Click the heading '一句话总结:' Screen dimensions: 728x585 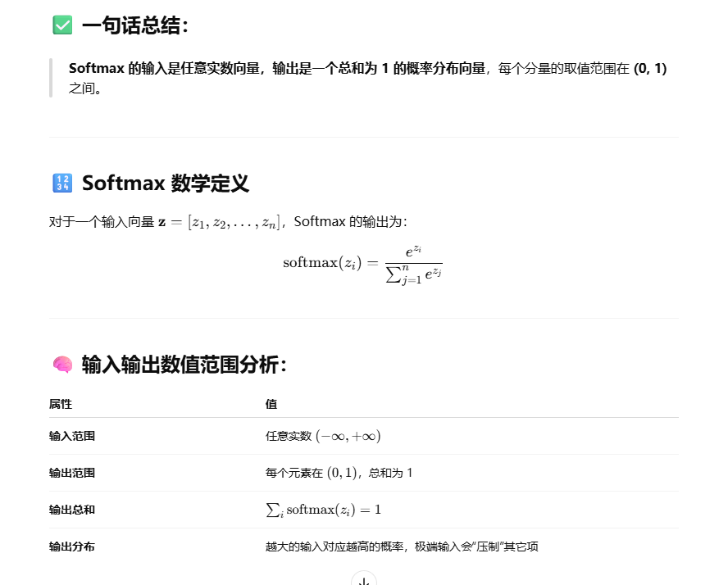tap(135, 25)
